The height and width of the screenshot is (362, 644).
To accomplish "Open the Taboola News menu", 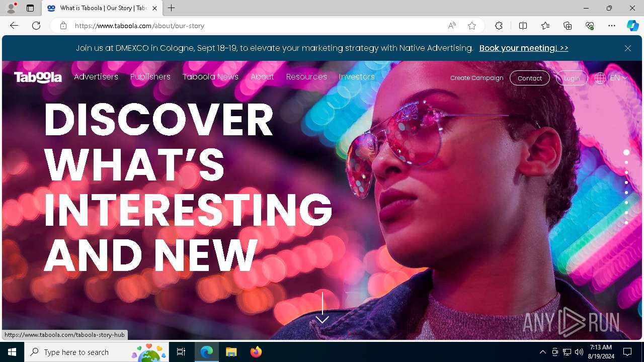I will point(210,77).
